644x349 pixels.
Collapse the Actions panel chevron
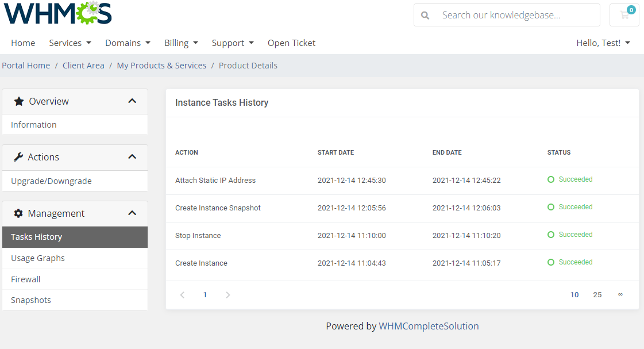tap(132, 156)
